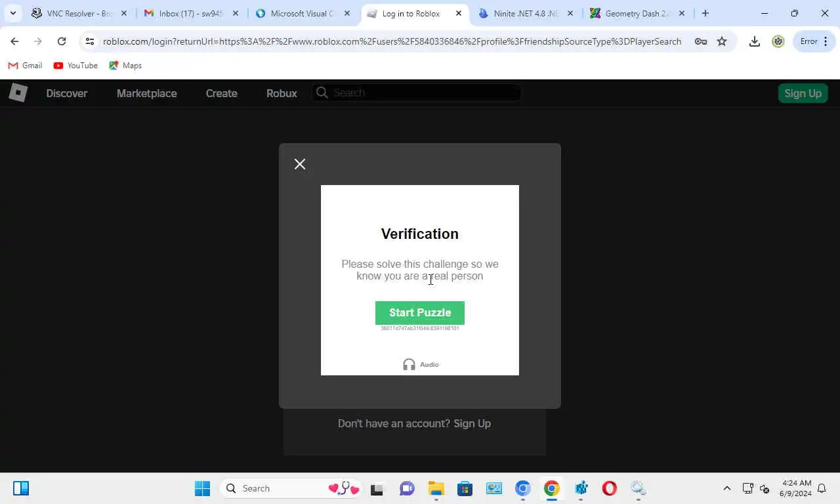Screen dimensions: 840x504
Task: Click the address bar URL
Action: [392, 41]
